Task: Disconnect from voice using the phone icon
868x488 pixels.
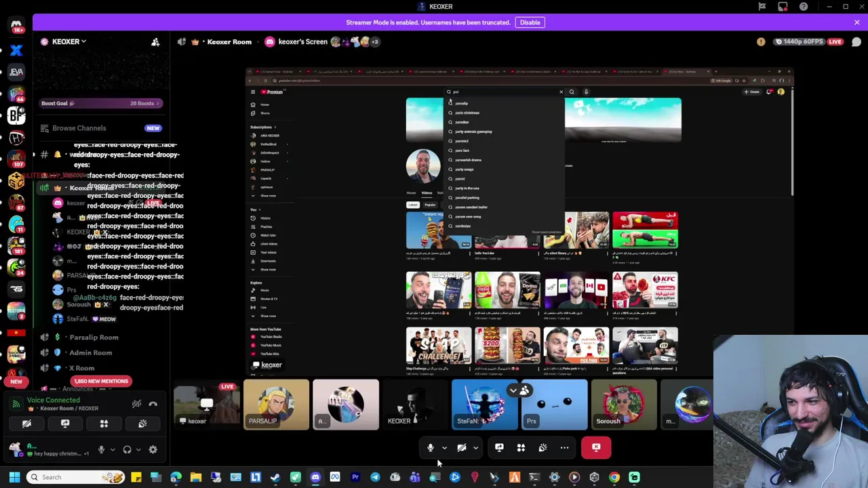Action: pos(153,404)
